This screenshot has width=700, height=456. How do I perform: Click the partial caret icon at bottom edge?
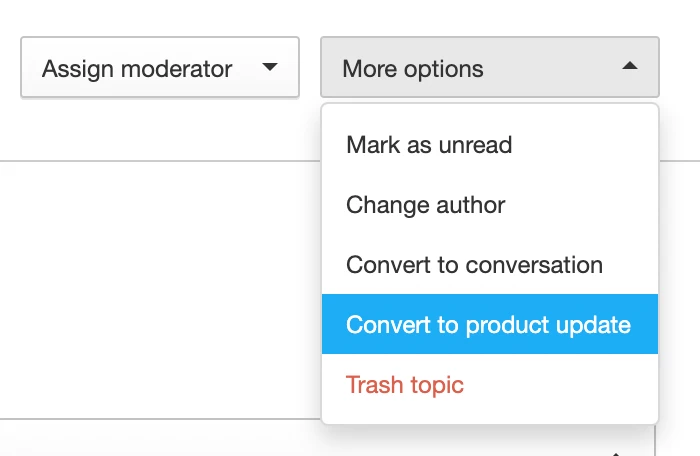click(x=616, y=454)
